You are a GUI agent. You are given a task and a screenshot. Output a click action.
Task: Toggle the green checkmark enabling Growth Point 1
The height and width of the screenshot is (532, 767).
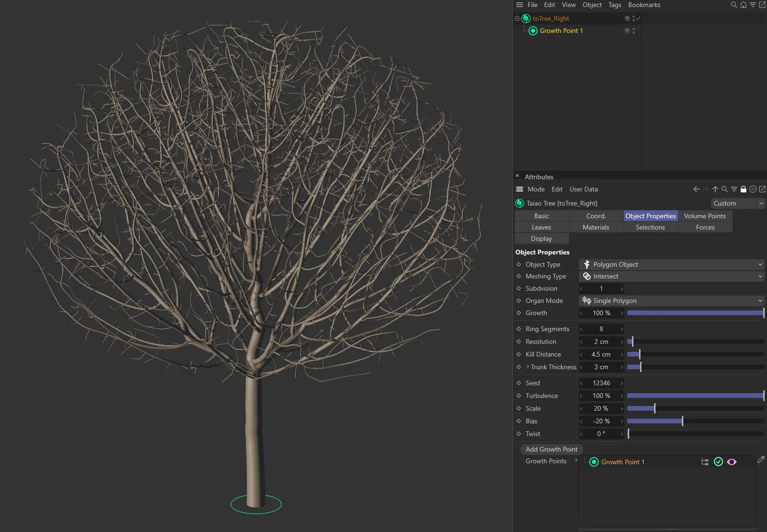point(718,461)
